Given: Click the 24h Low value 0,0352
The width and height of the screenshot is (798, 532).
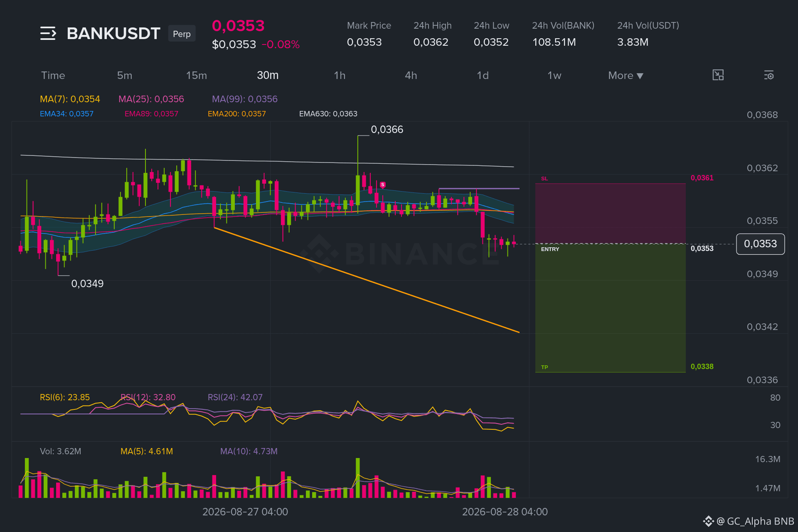Looking at the screenshot, I should (x=491, y=42).
